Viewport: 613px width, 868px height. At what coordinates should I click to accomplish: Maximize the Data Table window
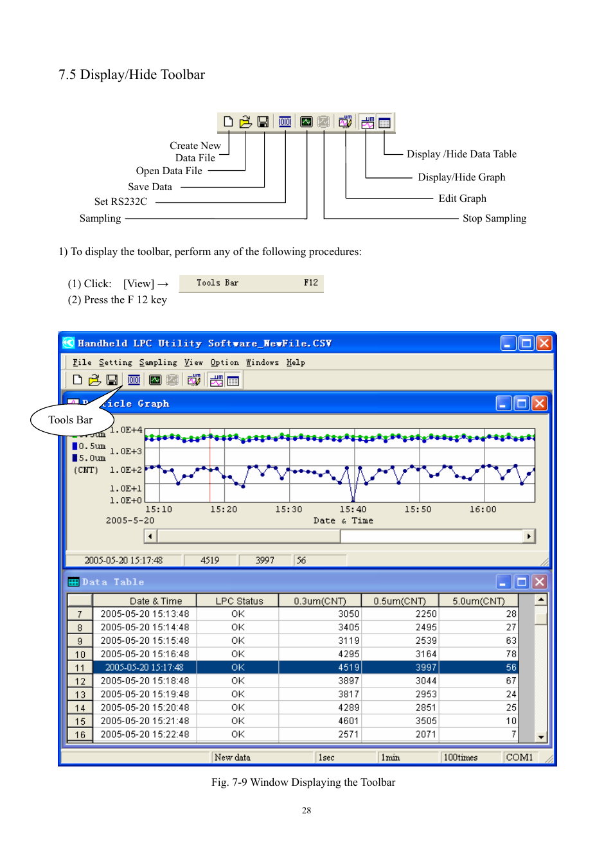522,582
